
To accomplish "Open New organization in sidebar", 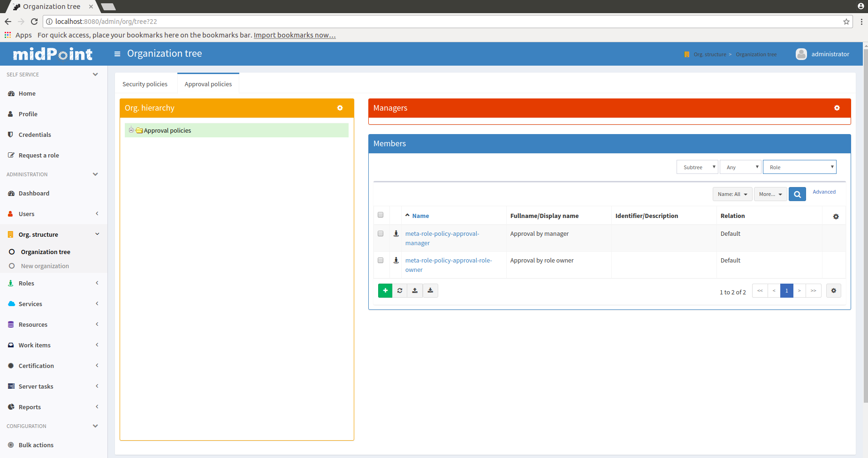I will [x=45, y=266].
